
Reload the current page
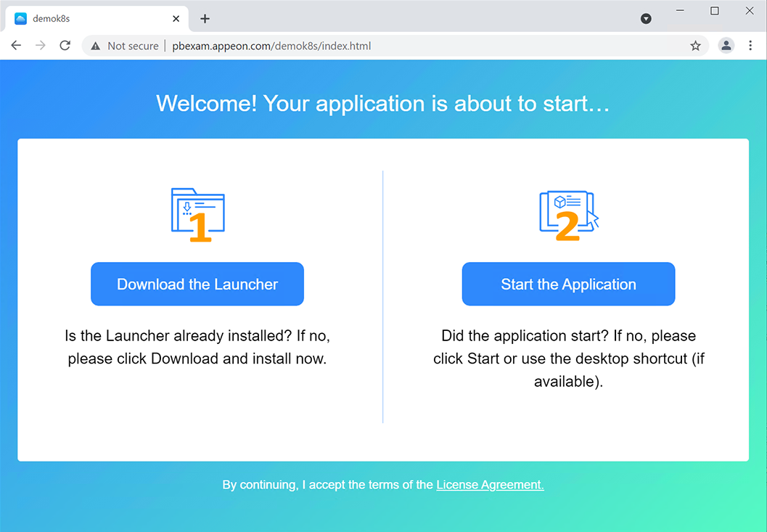pos(65,46)
